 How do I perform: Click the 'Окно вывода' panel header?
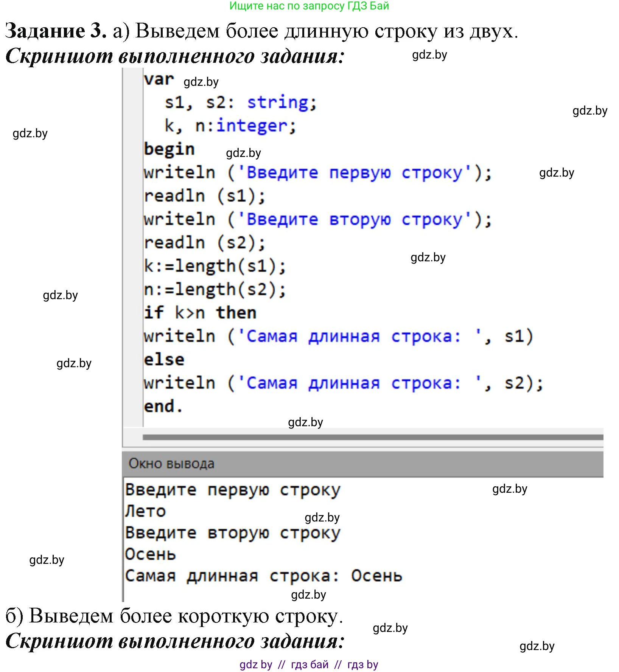(x=362, y=464)
